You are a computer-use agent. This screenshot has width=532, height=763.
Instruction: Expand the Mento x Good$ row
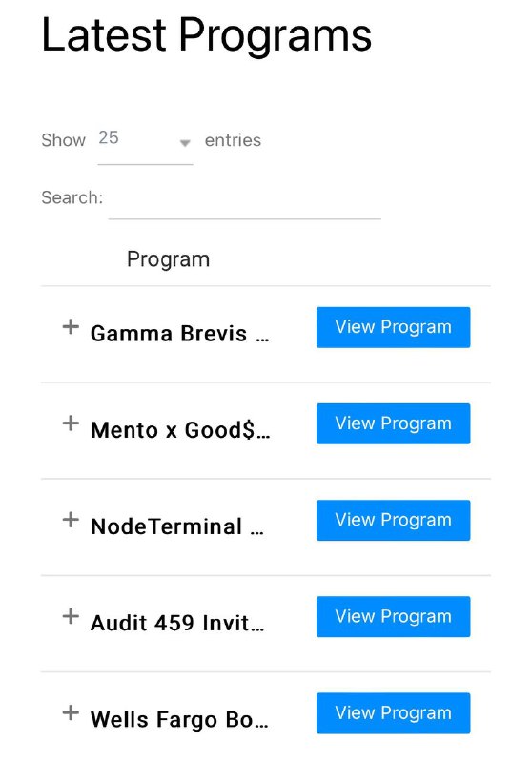[71, 423]
